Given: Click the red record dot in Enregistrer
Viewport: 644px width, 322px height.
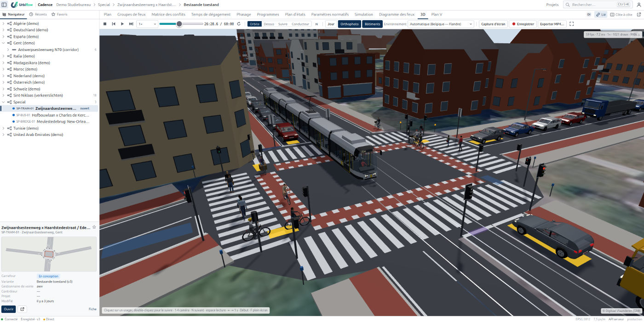Looking at the screenshot, I should pyautogui.click(x=514, y=24).
